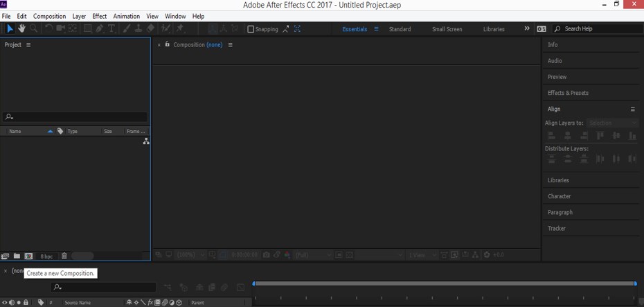The width and height of the screenshot is (644, 307).
Task: Open the 1 View layout dropdown
Action: [x=422, y=255]
